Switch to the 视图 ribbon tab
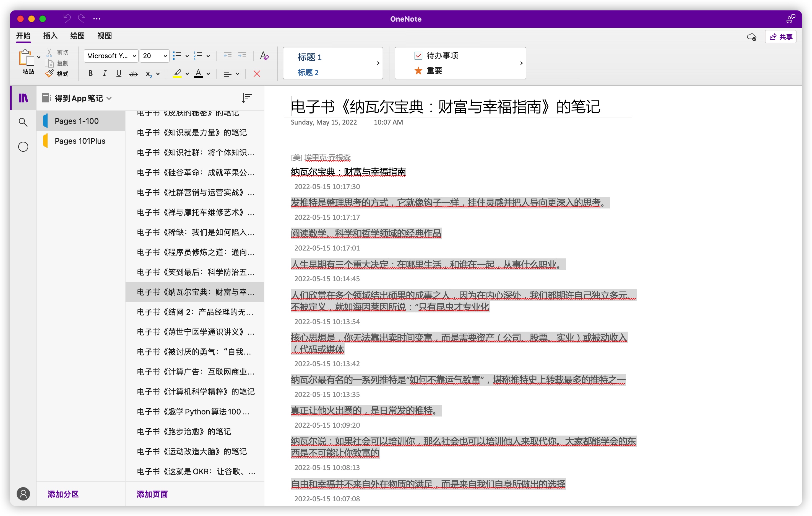Screen dimensions: 812x516 (105, 36)
